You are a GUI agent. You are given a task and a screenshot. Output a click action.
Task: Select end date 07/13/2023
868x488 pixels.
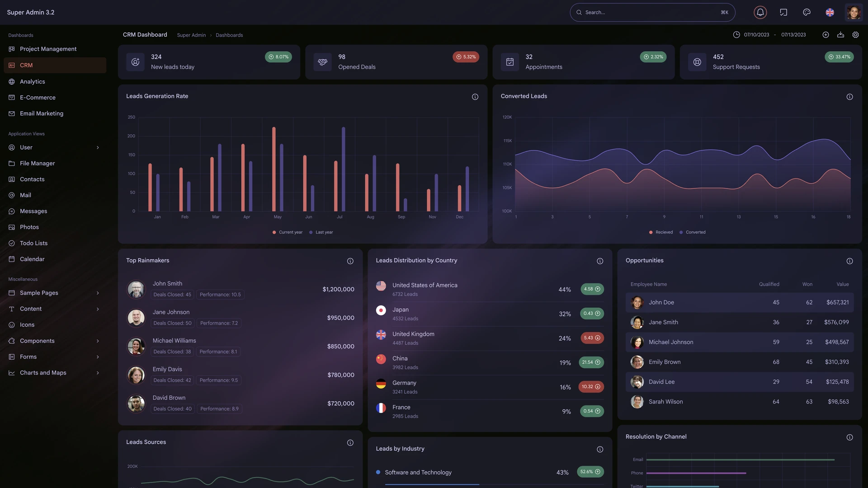pyautogui.click(x=793, y=35)
